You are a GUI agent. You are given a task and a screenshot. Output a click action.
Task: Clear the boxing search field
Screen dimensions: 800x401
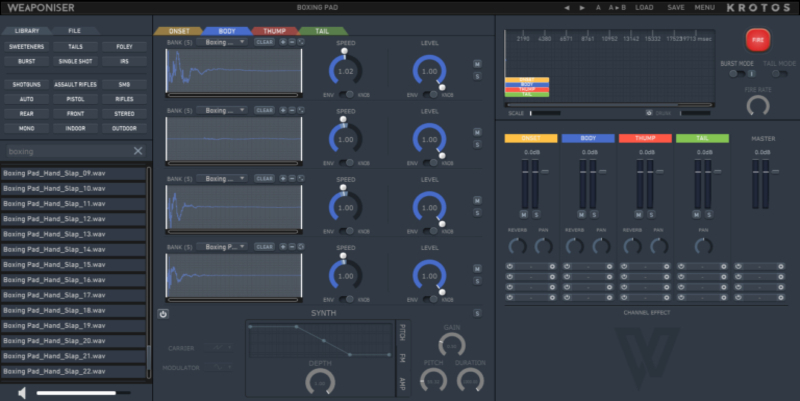[x=138, y=151]
